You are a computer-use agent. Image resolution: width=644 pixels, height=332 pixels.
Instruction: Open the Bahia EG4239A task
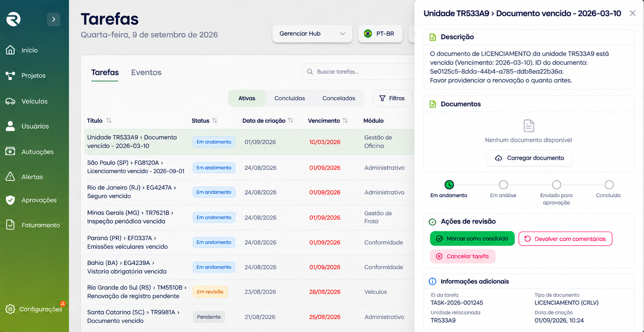[x=249, y=267]
